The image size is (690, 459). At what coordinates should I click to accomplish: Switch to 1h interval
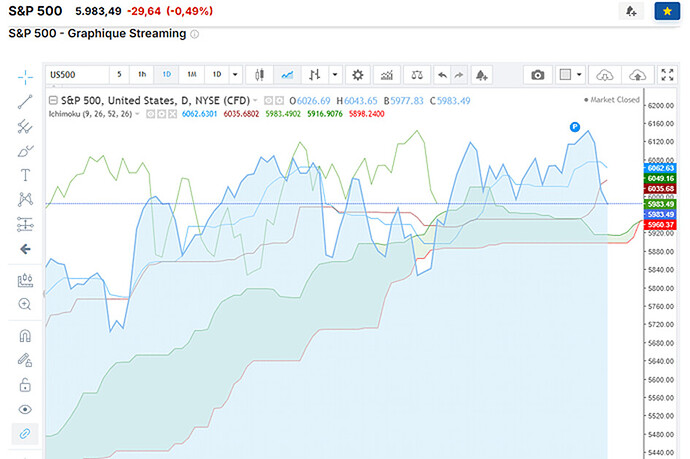142,75
